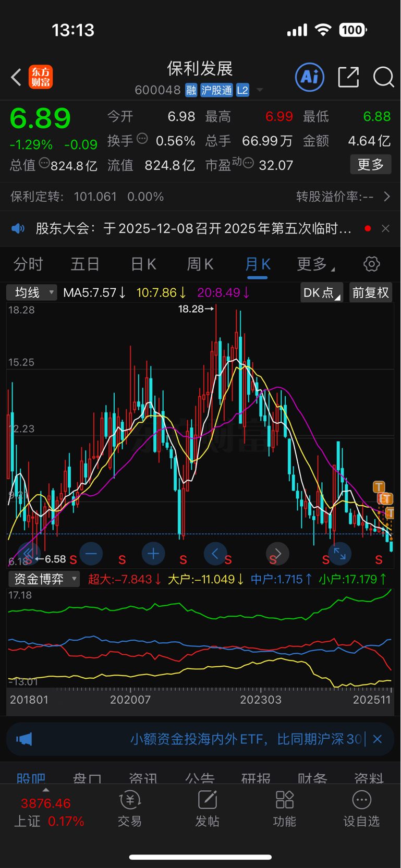Move chart right with arrow button

(x=277, y=553)
